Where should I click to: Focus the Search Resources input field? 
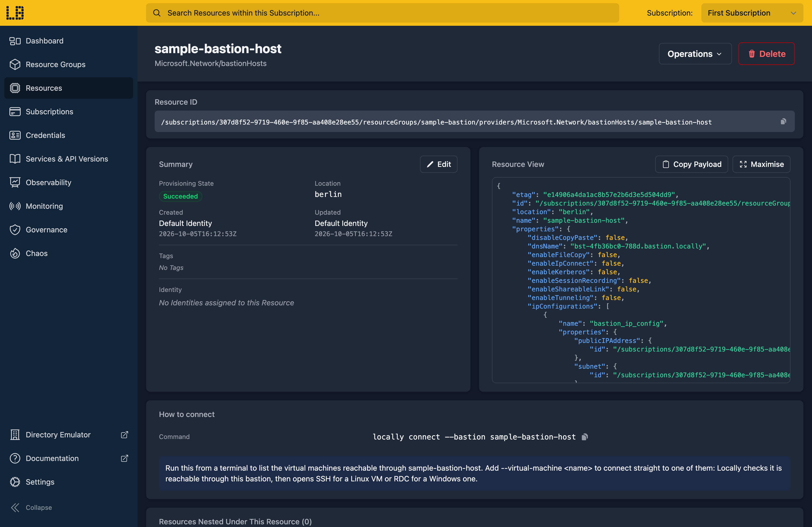(x=382, y=13)
